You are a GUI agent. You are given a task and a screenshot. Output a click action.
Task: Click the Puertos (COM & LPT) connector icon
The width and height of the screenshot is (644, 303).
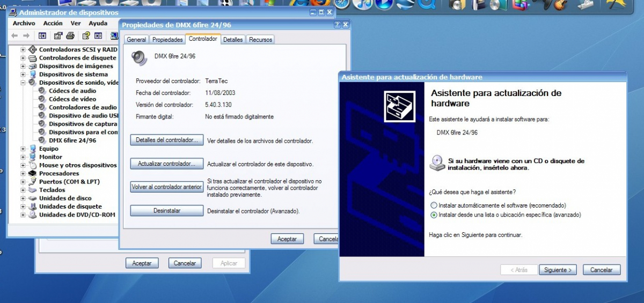[x=33, y=182]
